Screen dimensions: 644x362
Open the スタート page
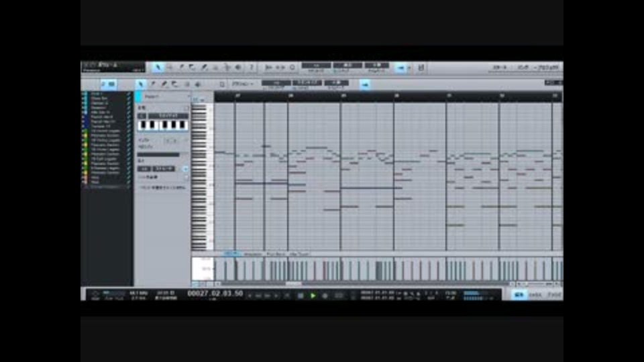[499, 67]
